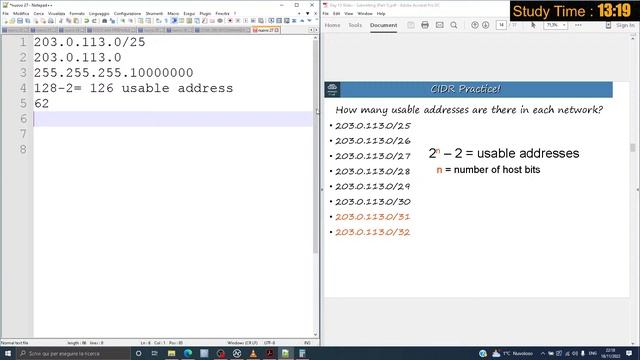Click the selection arrow tool in Acrobat toolbar
640x360 pixels.
pyautogui.click(x=533, y=25)
